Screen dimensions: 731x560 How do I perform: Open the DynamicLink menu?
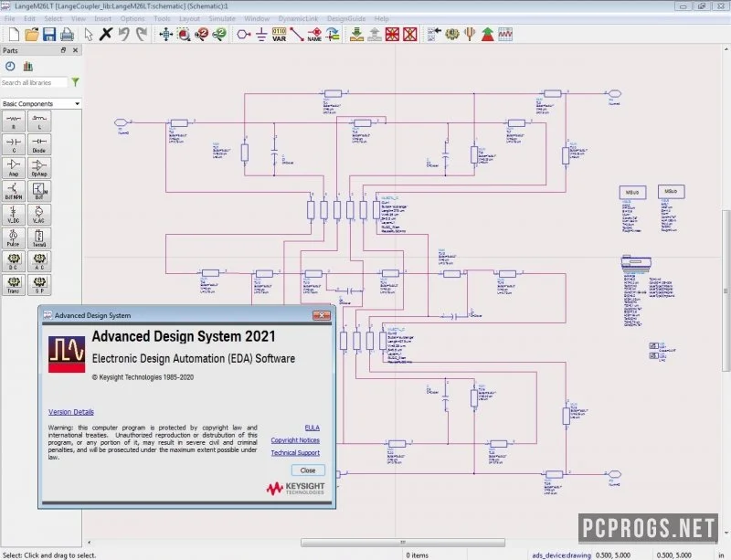tap(298, 18)
